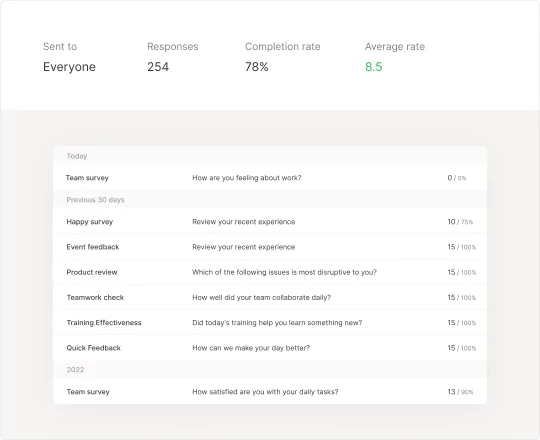Click 'How can we make your day better?'

pyautogui.click(x=251, y=348)
